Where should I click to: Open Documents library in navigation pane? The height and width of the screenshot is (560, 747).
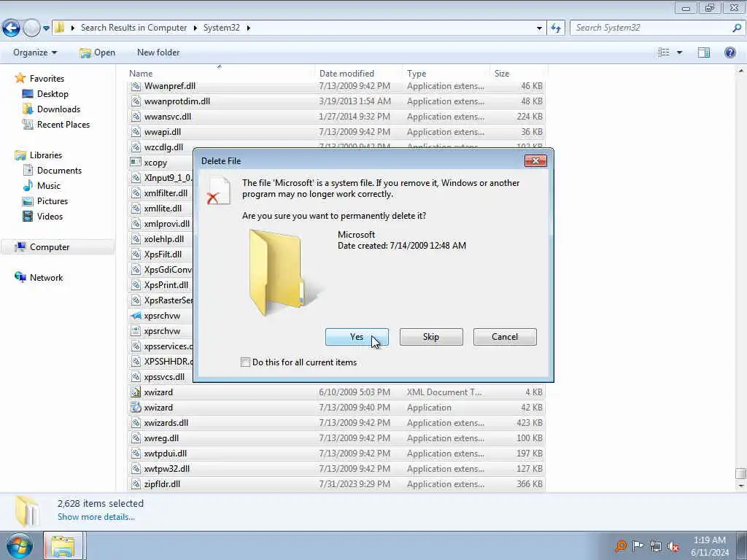pos(53,171)
